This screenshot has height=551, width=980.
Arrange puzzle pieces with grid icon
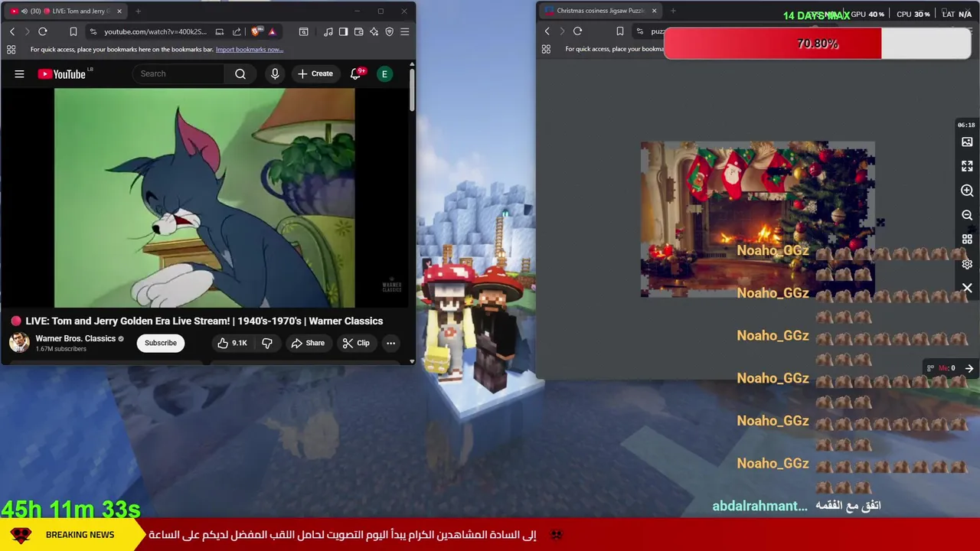tap(967, 240)
